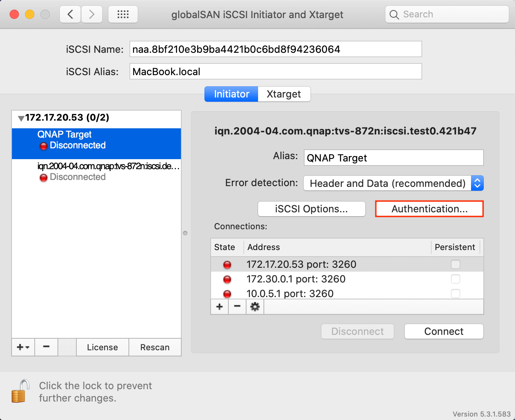Open the iSCSI Options dialog
The height and width of the screenshot is (420, 515).
(311, 209)
